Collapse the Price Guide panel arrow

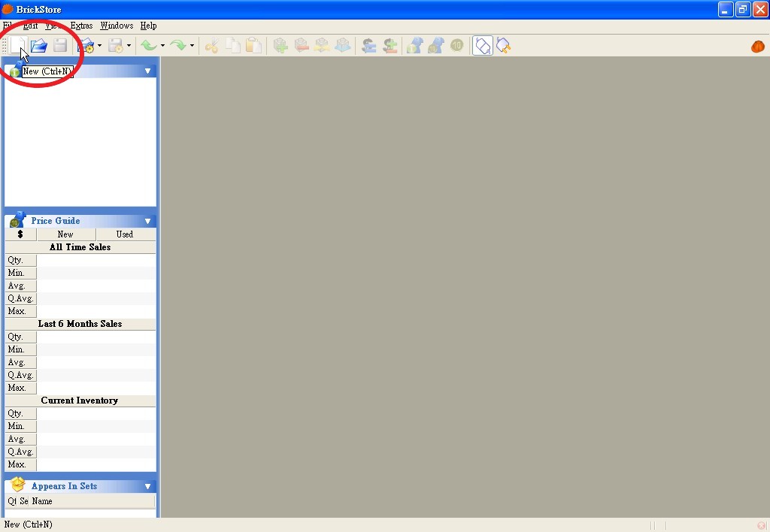coord(147,221)
